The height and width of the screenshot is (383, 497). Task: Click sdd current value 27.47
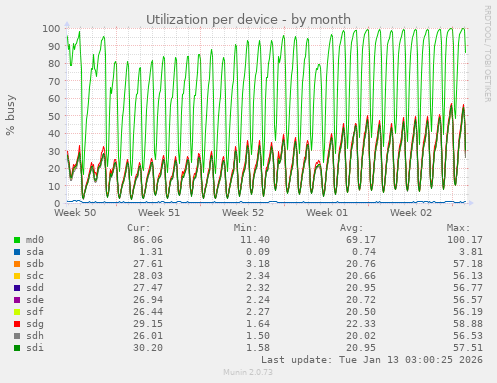coord(148,288)
